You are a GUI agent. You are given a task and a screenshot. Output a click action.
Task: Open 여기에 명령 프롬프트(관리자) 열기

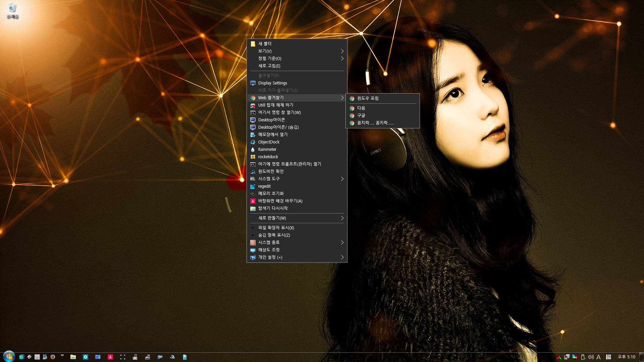(297, 164)
